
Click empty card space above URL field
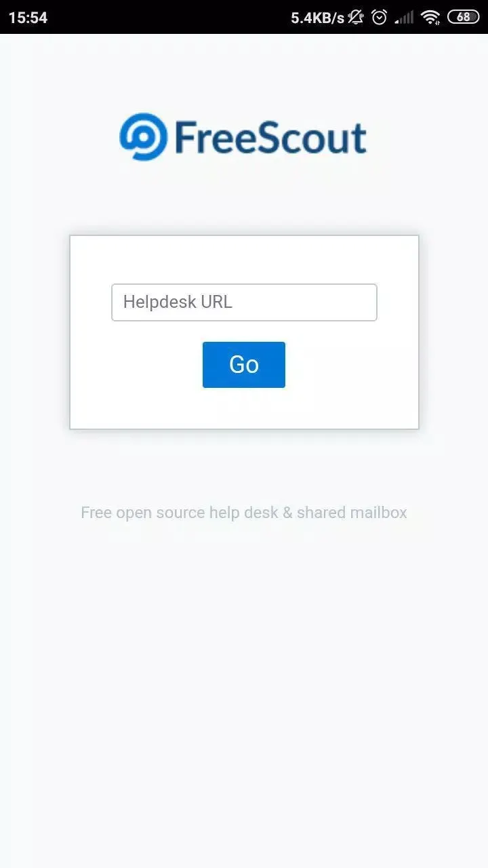(x=244, y=260)
